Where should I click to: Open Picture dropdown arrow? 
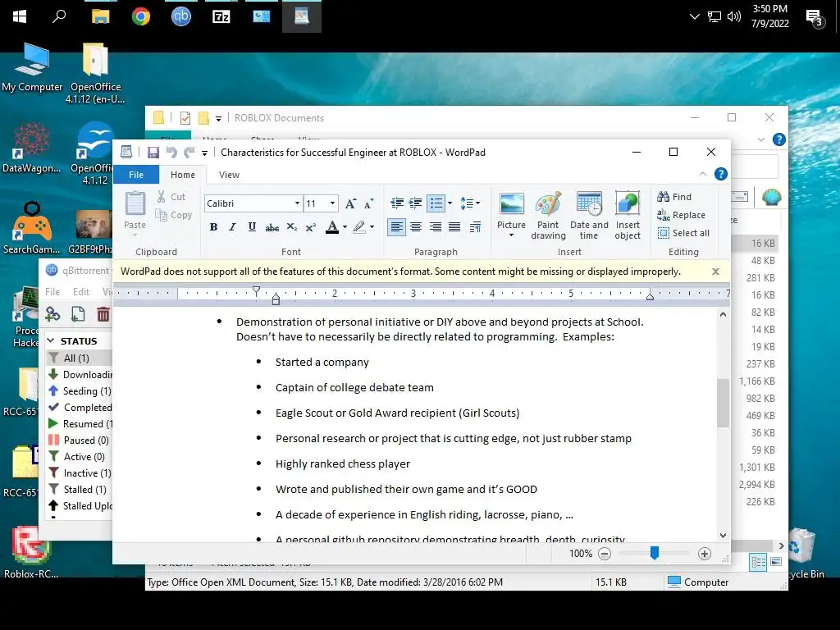511,235
